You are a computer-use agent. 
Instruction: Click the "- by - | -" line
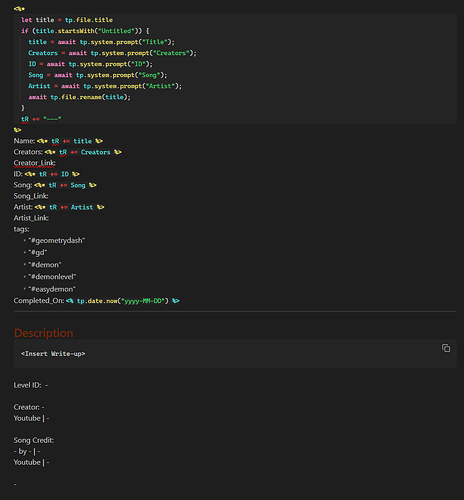[27, 451]
